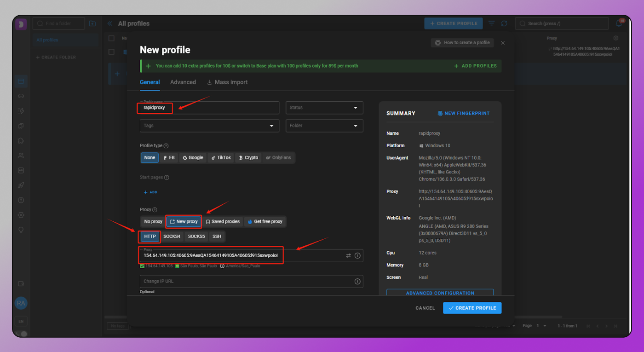Open the API sidebar icon
This screenshot has width=644, height=352.
click(21, 170)
